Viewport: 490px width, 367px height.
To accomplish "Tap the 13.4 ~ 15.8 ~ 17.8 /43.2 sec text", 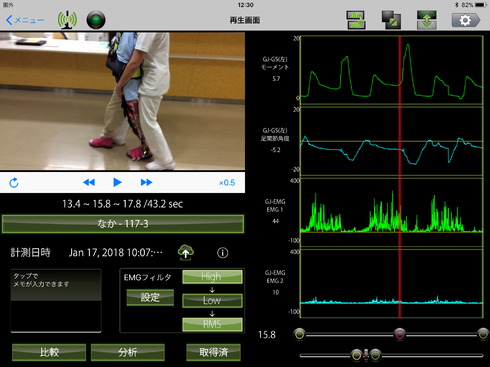I will (122, 204).
